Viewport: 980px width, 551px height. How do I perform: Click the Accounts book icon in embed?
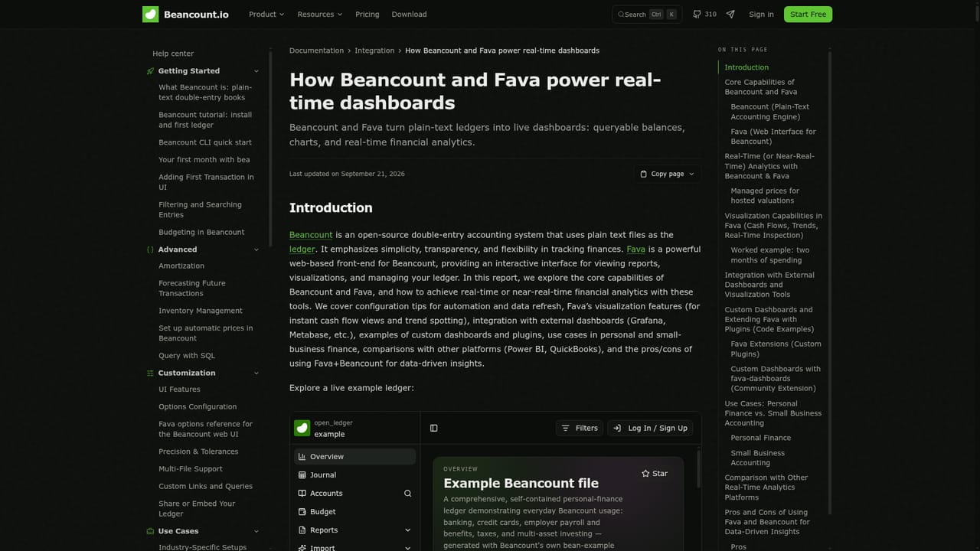[302, 494]
